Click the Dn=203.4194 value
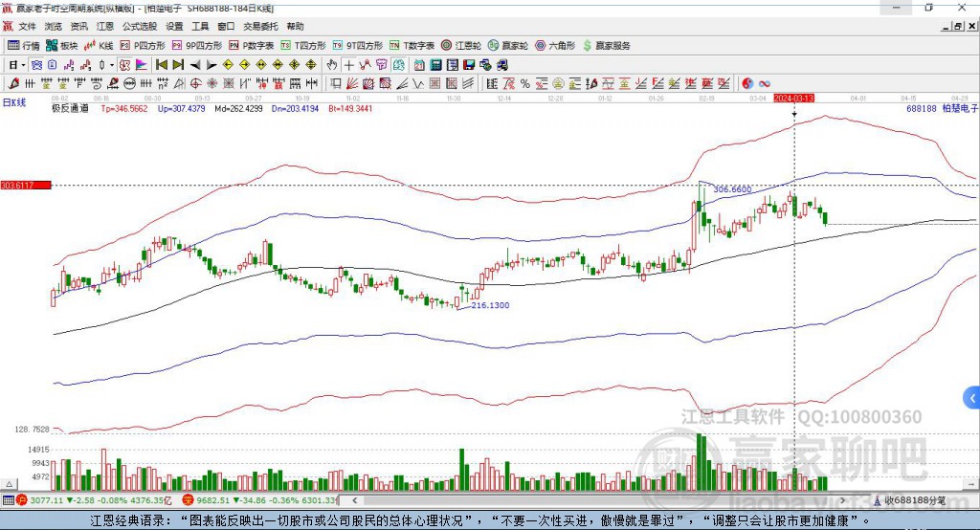 (x=295, y=108)
